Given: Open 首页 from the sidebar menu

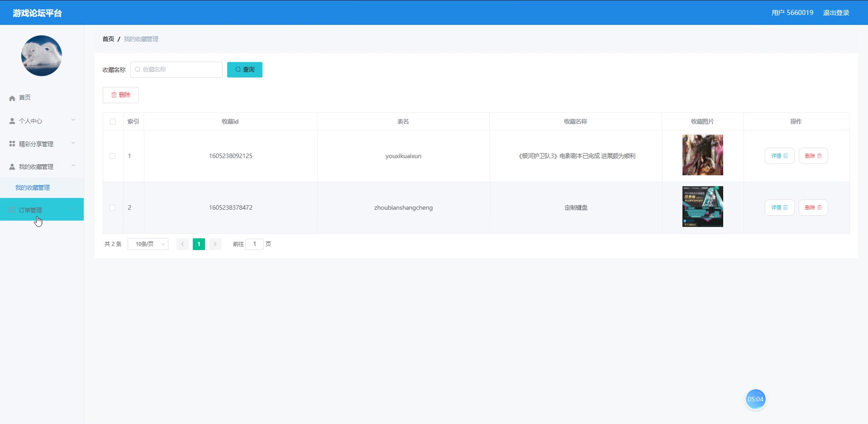Looking at the screenshot, I should click(42, 98).
